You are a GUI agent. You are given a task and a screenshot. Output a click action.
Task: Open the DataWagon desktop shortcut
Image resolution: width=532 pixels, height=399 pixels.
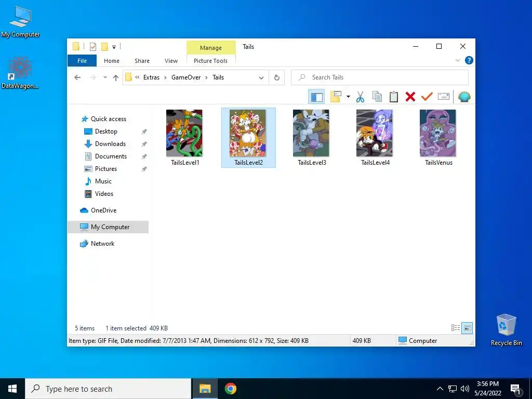pos(20,73)
